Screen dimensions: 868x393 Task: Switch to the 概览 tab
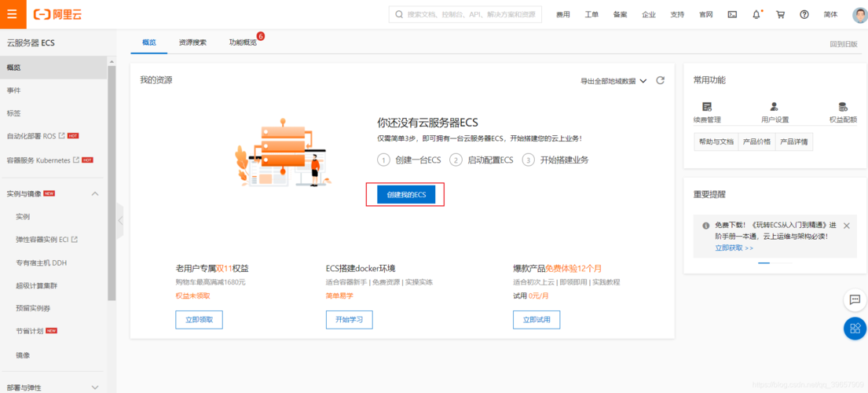pos(149,42)
